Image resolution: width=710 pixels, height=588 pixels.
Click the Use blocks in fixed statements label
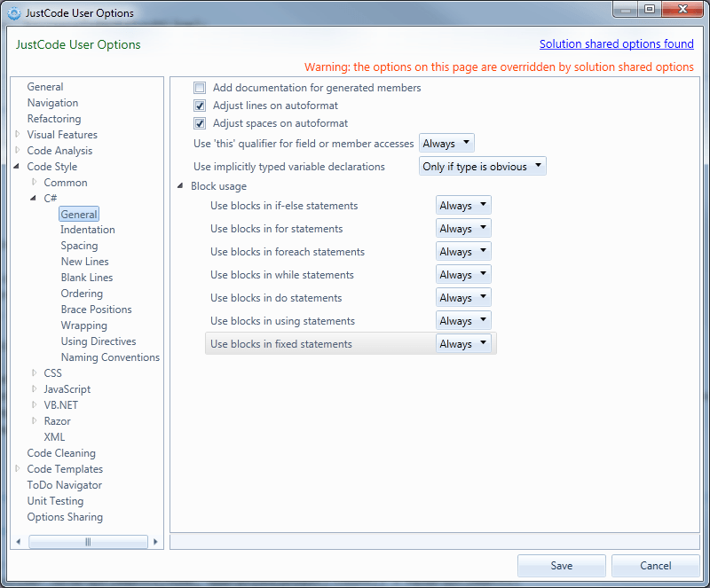click(x=281, y=344)
